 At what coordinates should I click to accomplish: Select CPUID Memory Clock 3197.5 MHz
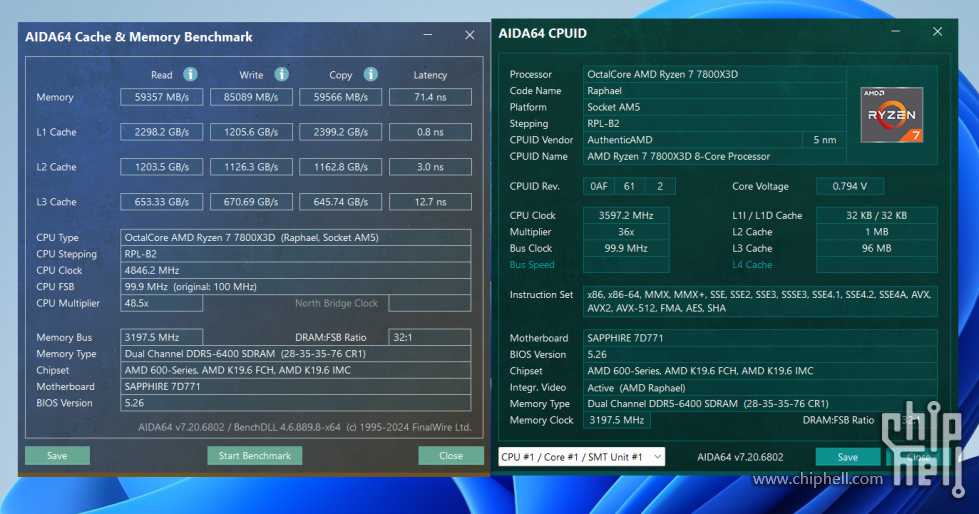(x=617, y=420)
